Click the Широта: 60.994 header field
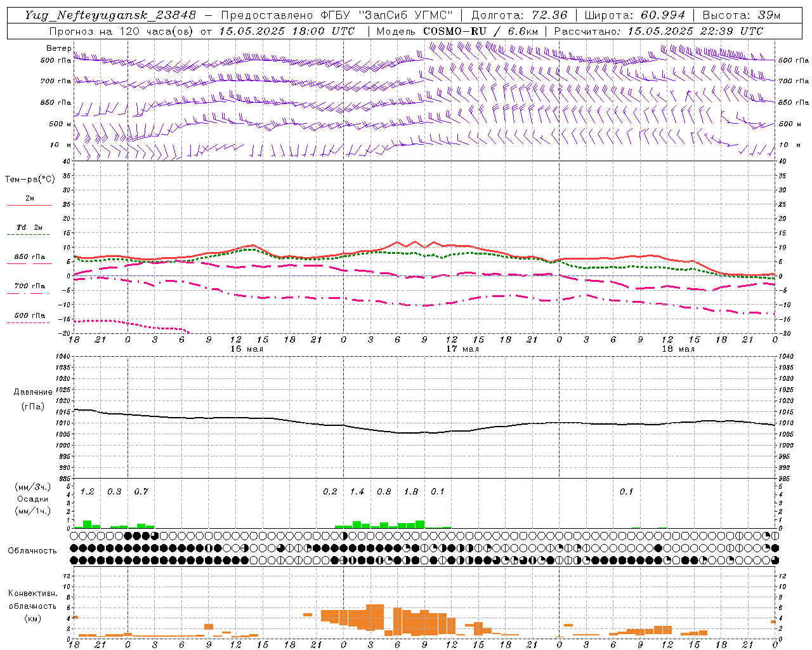Image resolution: width=812 pixels, height=650 pixels. (x=635, y=15)
